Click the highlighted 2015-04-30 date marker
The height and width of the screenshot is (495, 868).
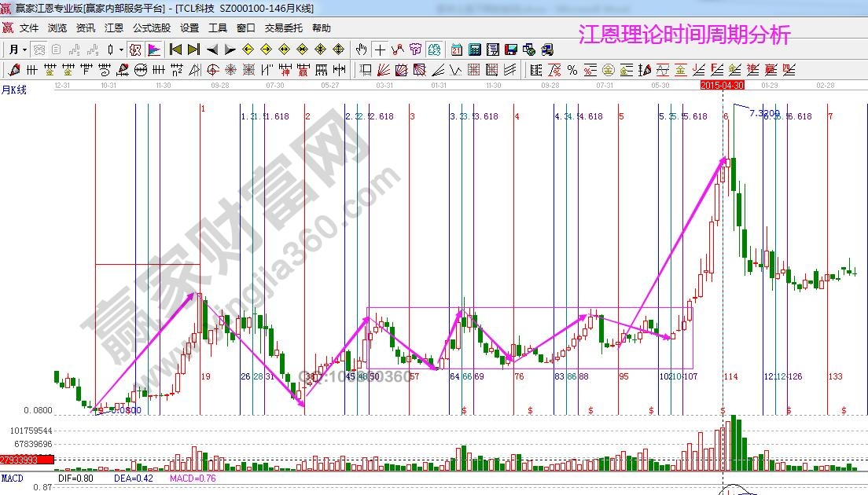(722, 84)
